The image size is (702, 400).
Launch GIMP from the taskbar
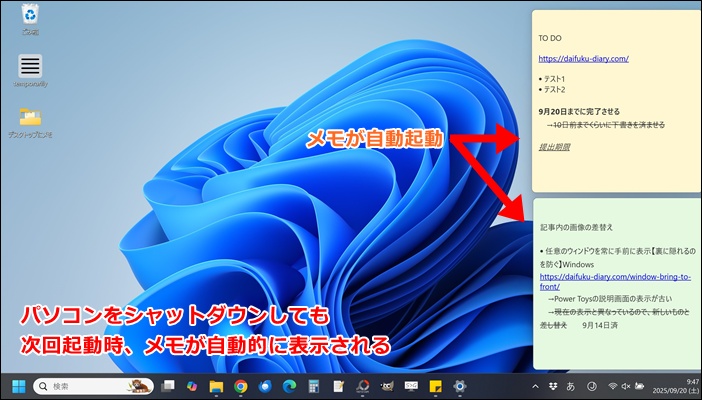click(x=387, y=386)
